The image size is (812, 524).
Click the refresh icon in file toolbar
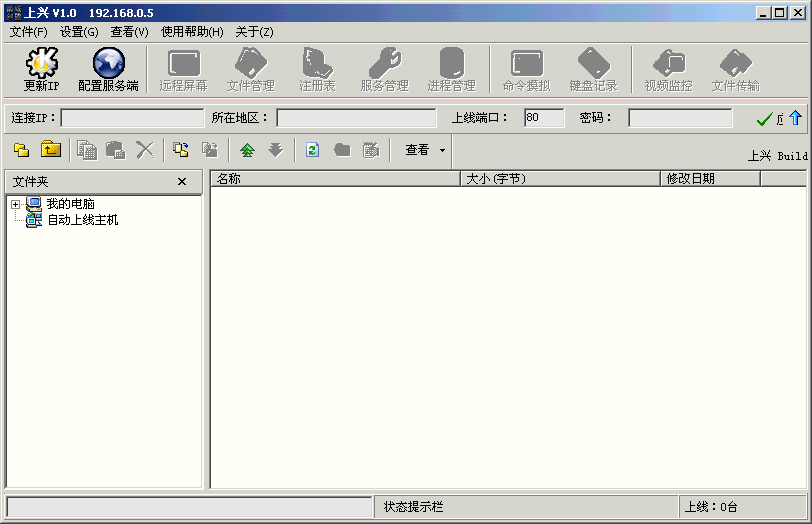[x=312, y=150]
